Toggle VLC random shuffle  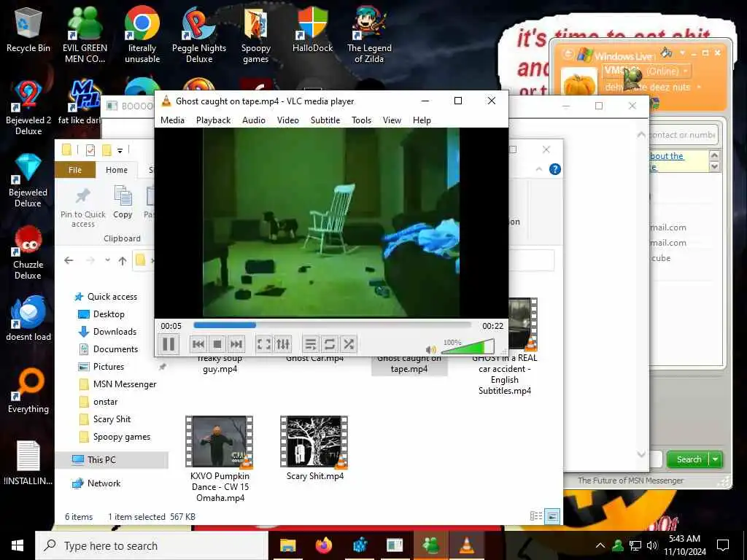tap(349, 344)
